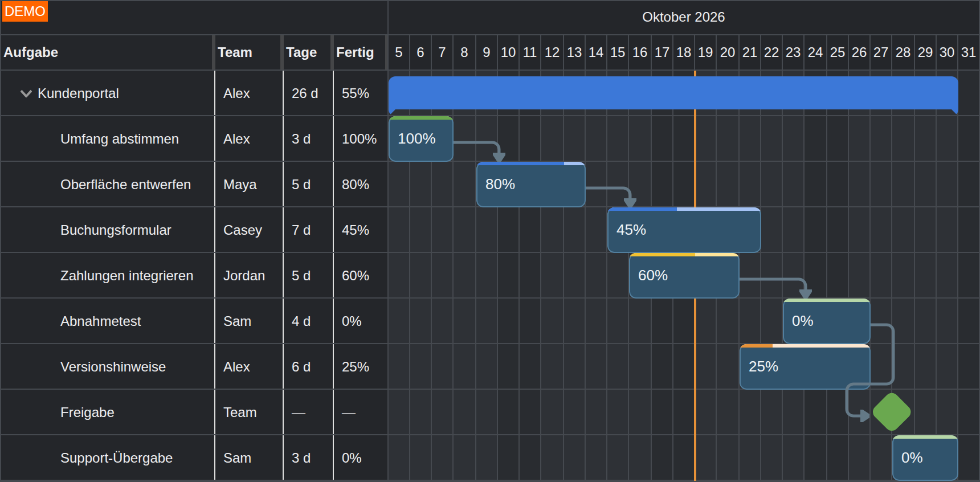Select the Versionshinweise 25% task bar

coord(805,367)
